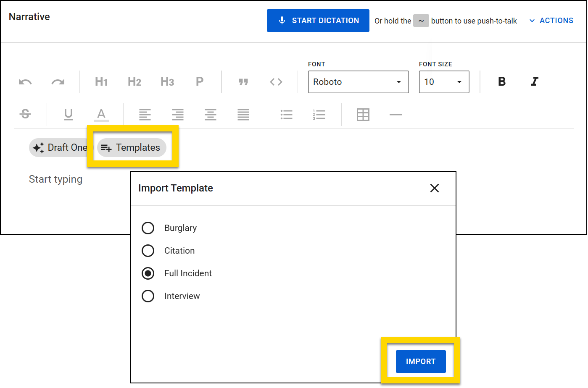Open the Templates menu

(x=132, y=147)
